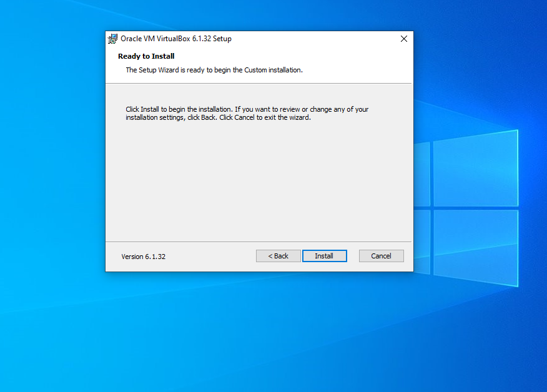Viewport: 547px width, 392px height.
Task: Click the 'Version 6.1.32' label
Action: click(x=144, y=257)
